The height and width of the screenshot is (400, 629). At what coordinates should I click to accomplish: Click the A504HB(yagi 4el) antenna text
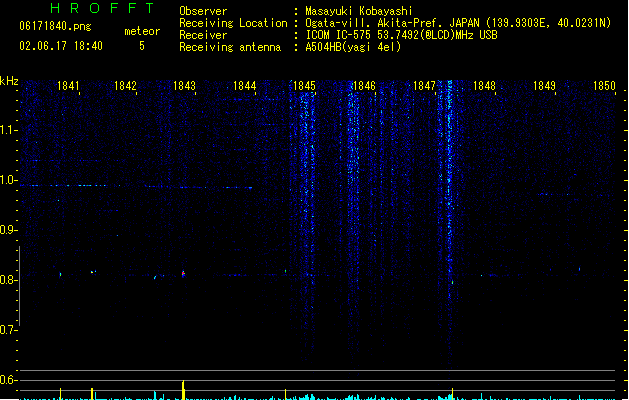coord(353,47)
